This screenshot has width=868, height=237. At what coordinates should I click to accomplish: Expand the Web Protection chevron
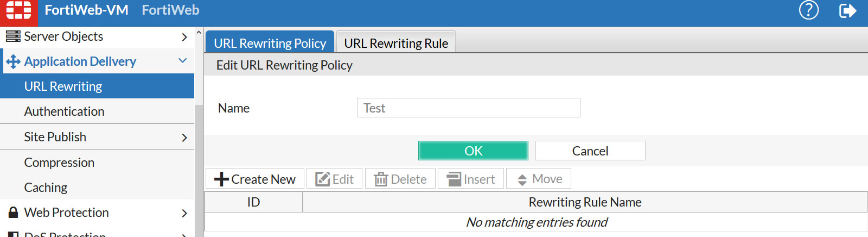(184, 213)
